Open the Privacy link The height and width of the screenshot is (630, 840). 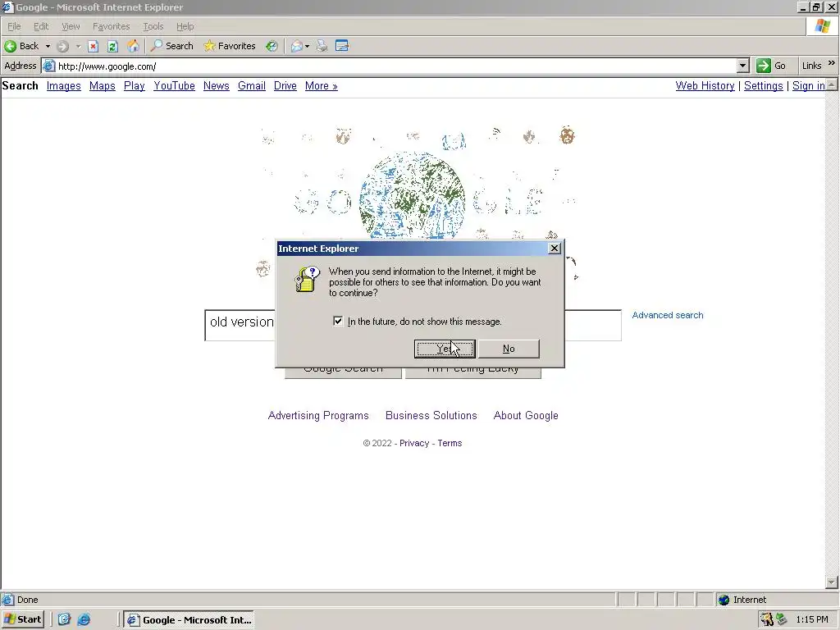pos(414,443)
